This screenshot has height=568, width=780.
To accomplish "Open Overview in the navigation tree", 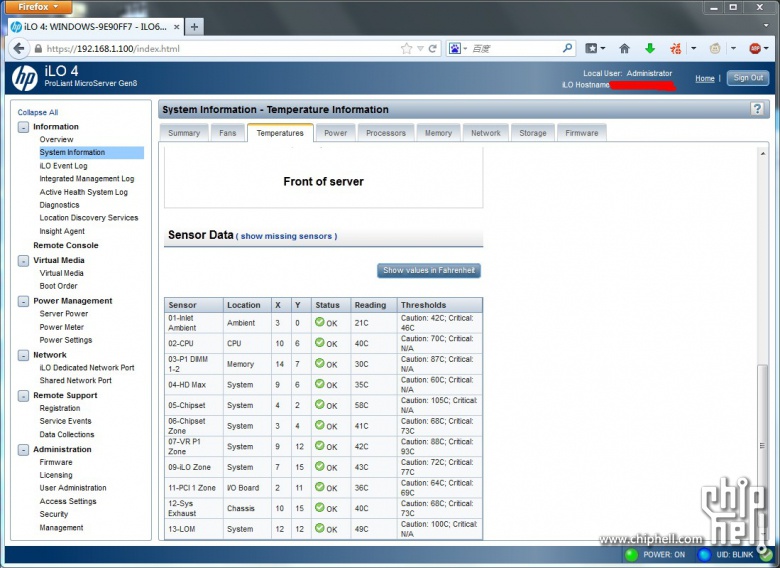I will tap(56, 139).
